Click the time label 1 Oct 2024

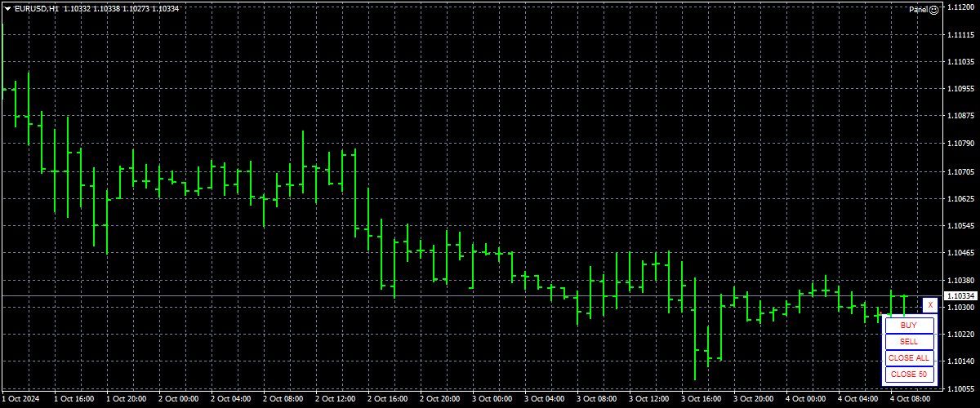point(20,399)
